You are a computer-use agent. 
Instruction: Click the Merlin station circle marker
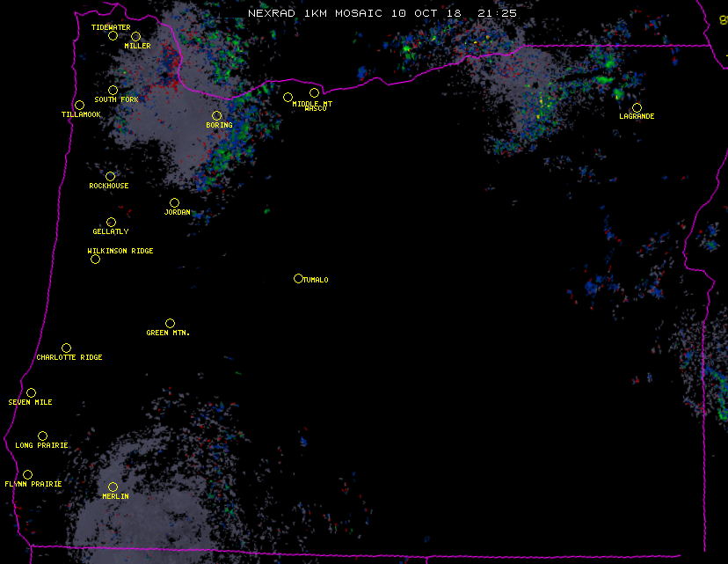click(113, 487)
